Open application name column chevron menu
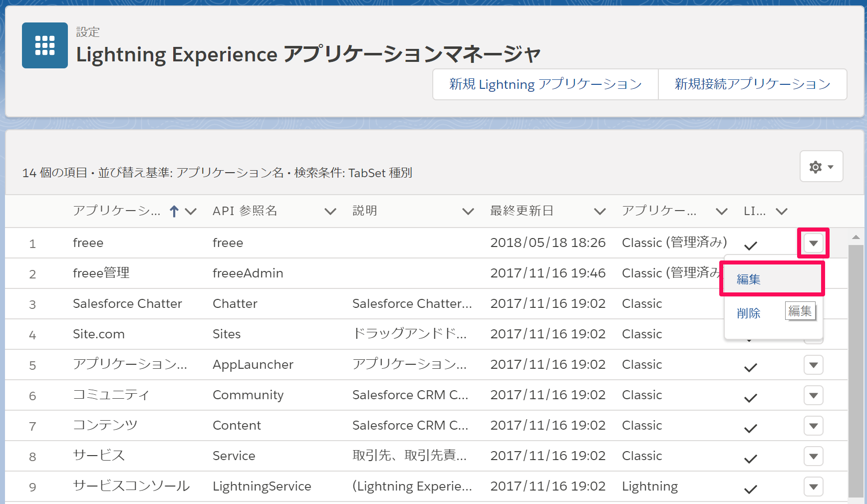This screenshot has width=867, height=504. pos(191,212)
